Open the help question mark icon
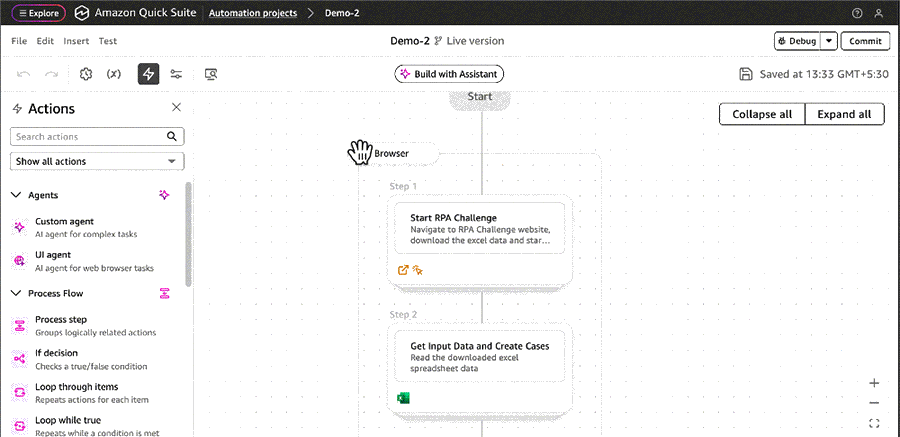Screen dimensions: 900x437 point(857,13)
